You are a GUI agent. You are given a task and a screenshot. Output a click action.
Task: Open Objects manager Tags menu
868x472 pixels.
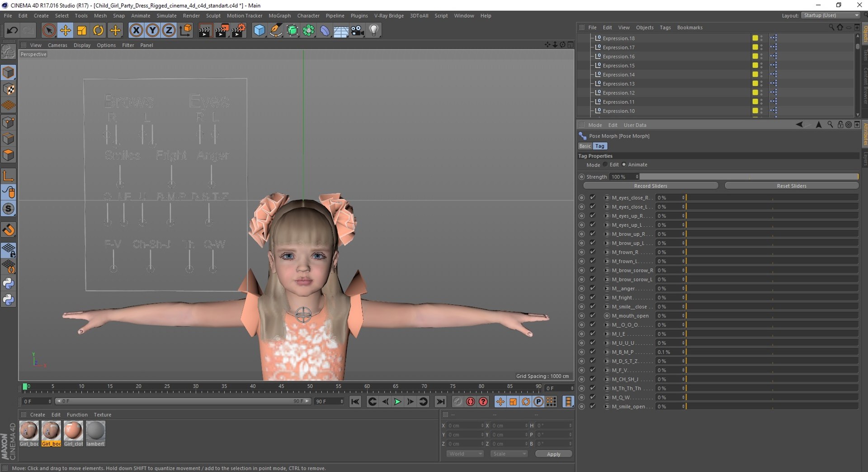click(x=665, y=28)
